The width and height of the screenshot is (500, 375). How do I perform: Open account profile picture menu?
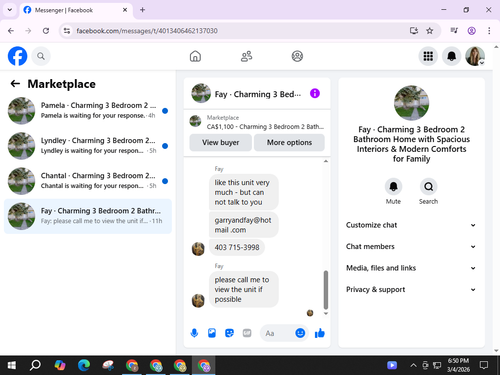pos(475,56)
